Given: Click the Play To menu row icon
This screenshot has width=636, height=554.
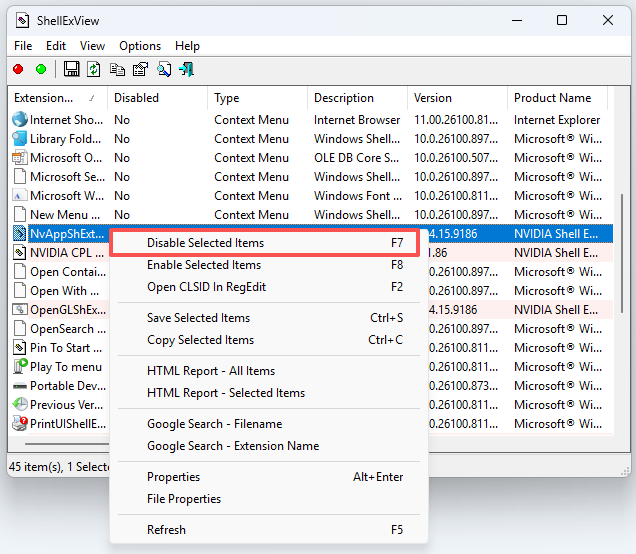Looking at the screenshot, I should (19, 367).
